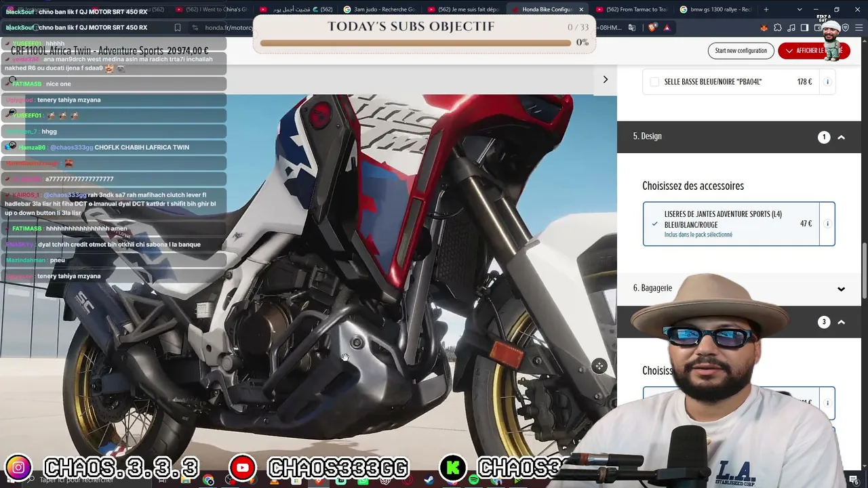Click the red AFFICHER LE RÉSUMÉ button
868x488 pixels.
(x=812, y=51)
